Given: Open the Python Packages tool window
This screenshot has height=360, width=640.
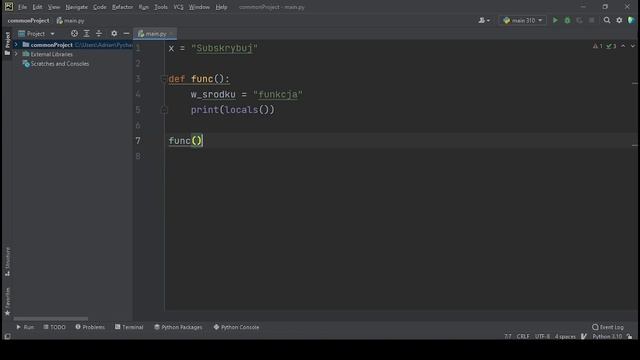Looking at the screenshot, I should tap(178, 327).
